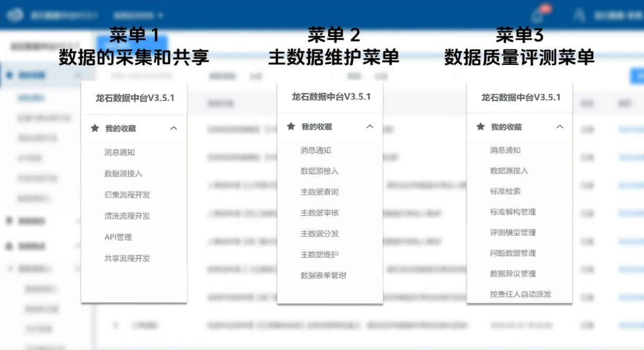Image resolution: width=644 pixels, height=350 pixels.
Task: Collapse 我的收藏 section in 菜单2
Action: click(370, 126)
